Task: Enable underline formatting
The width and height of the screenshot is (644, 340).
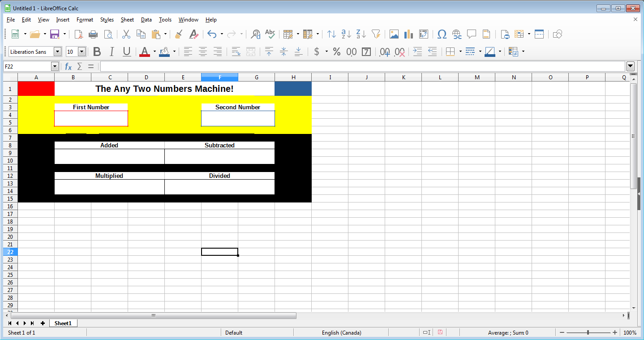Action: pos(126,52)
